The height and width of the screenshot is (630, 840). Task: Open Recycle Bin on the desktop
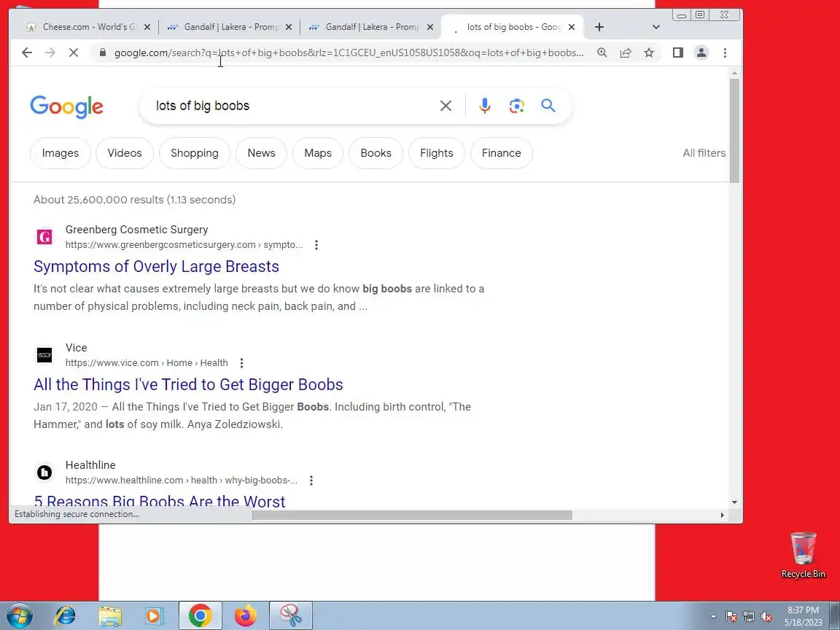click(803, 555)
